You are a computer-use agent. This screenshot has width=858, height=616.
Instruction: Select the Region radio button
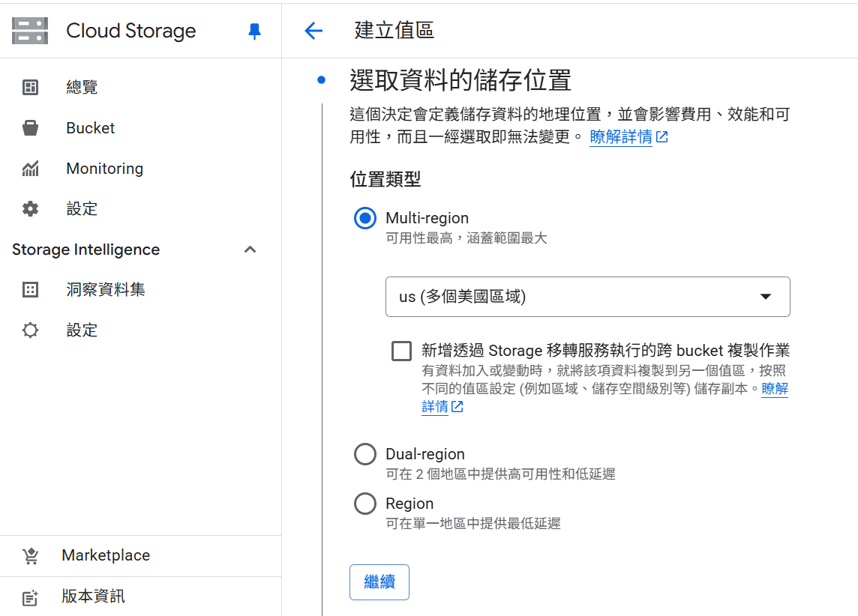(x=365, y=503)
